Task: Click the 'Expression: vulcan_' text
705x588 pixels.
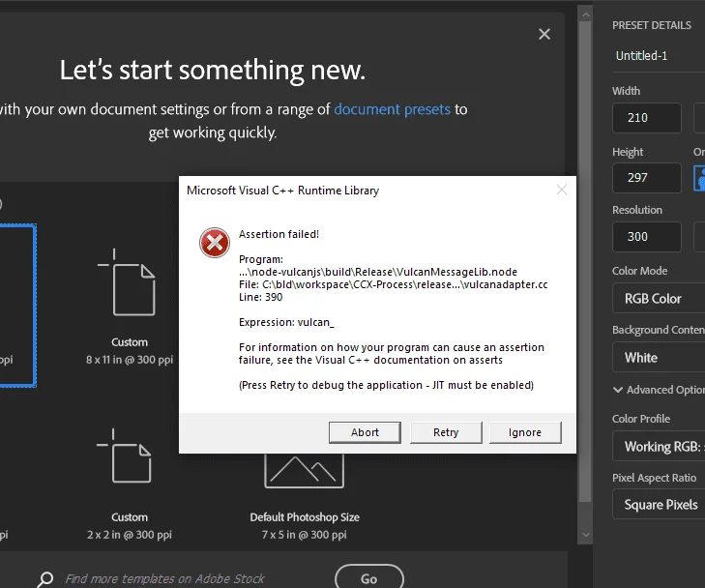Action: point(286,322)
